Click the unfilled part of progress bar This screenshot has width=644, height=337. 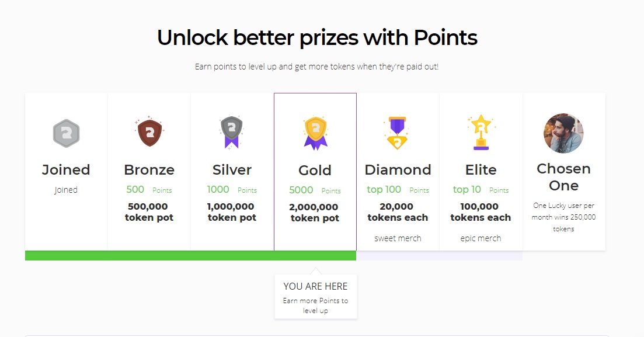[x=439, y=255]
